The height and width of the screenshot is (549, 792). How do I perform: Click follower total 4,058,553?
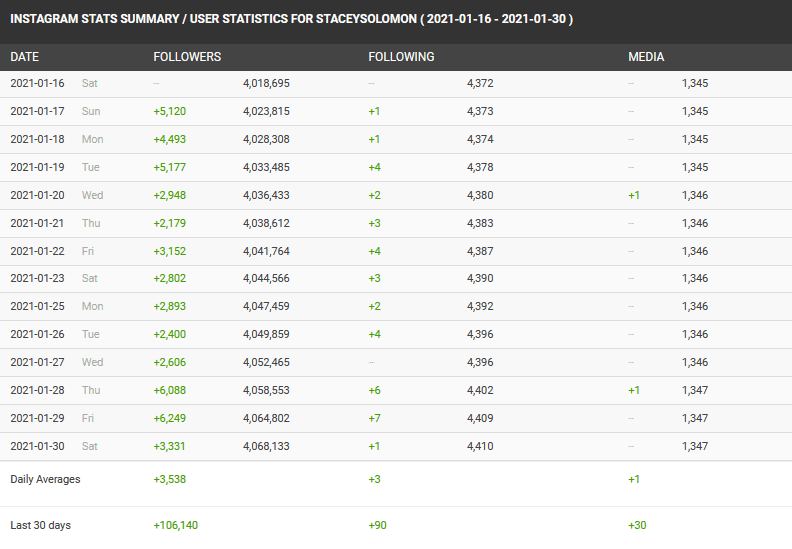266,390
